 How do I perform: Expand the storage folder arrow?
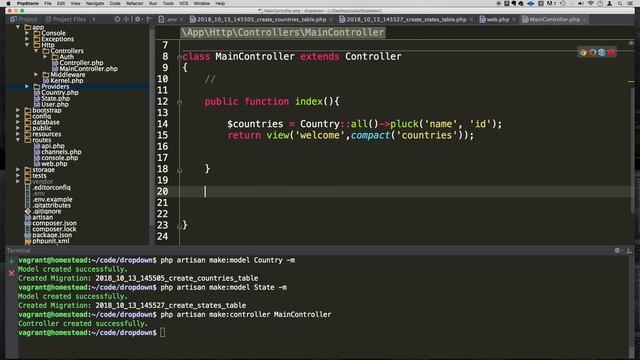tap(18, 169)
